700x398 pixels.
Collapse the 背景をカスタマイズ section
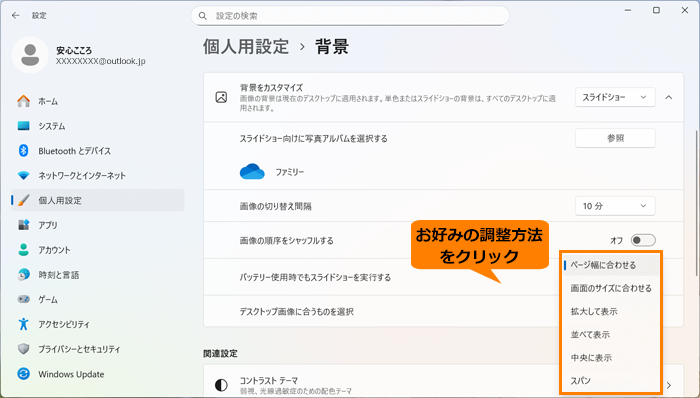[x=669, y=97]
